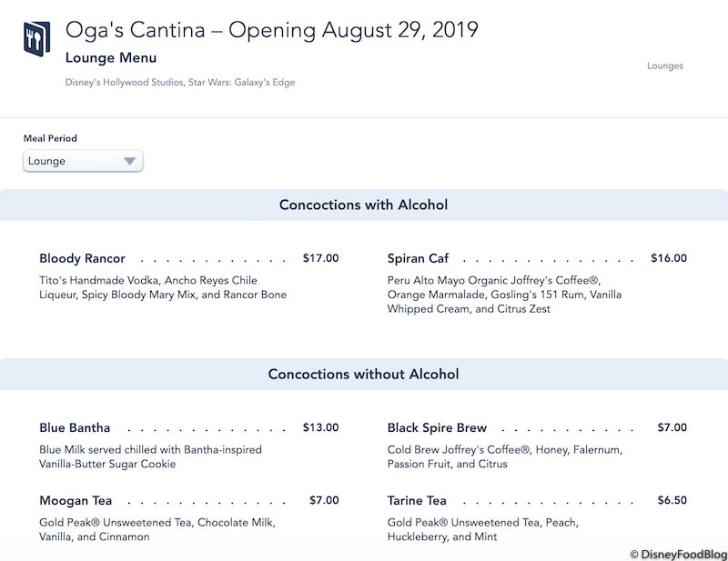Click the Concoctions without Alcohol section header
Image resolution: width=728 pixels, height=561 pixels.
[363, 374]
